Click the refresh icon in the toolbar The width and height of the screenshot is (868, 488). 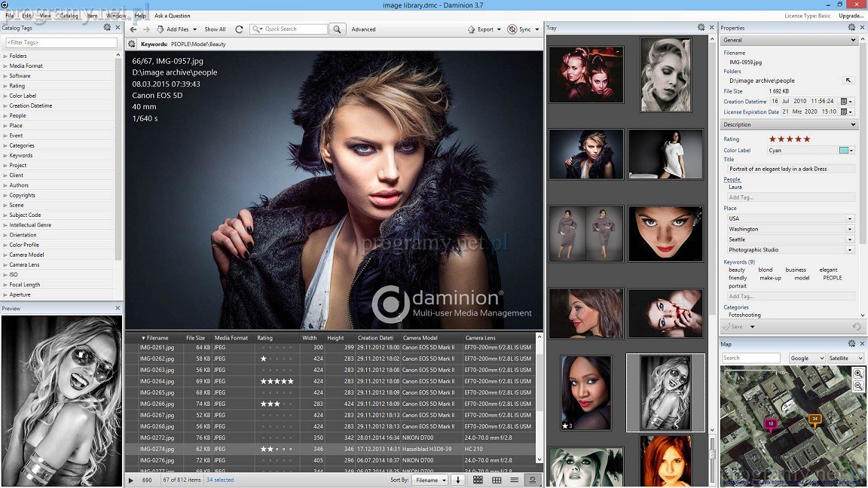[x=239, y=29]
